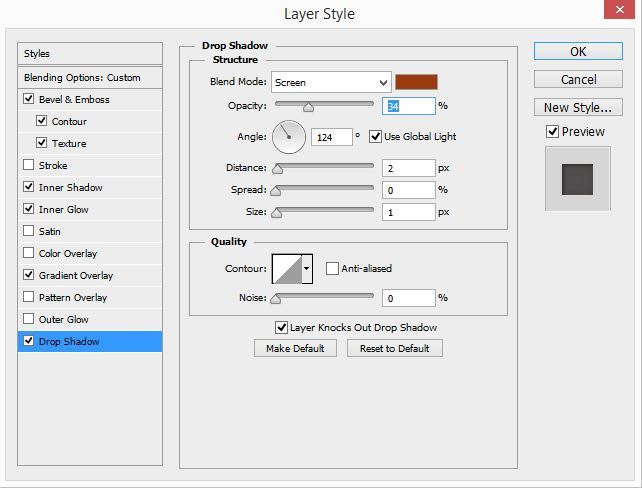
Task: Click the Noise value field
Action: tap(409, 298)
